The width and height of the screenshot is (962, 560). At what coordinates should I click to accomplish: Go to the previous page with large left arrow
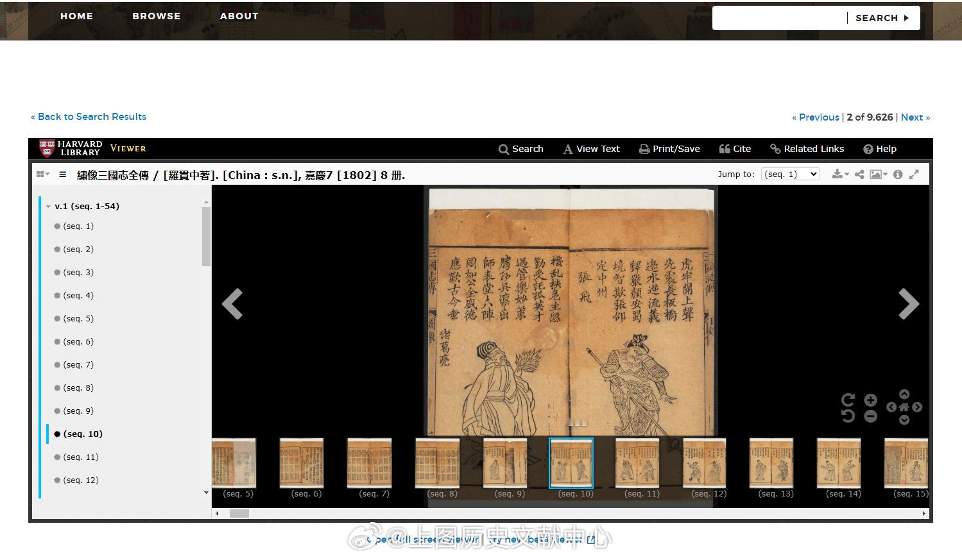coord(232,304)
